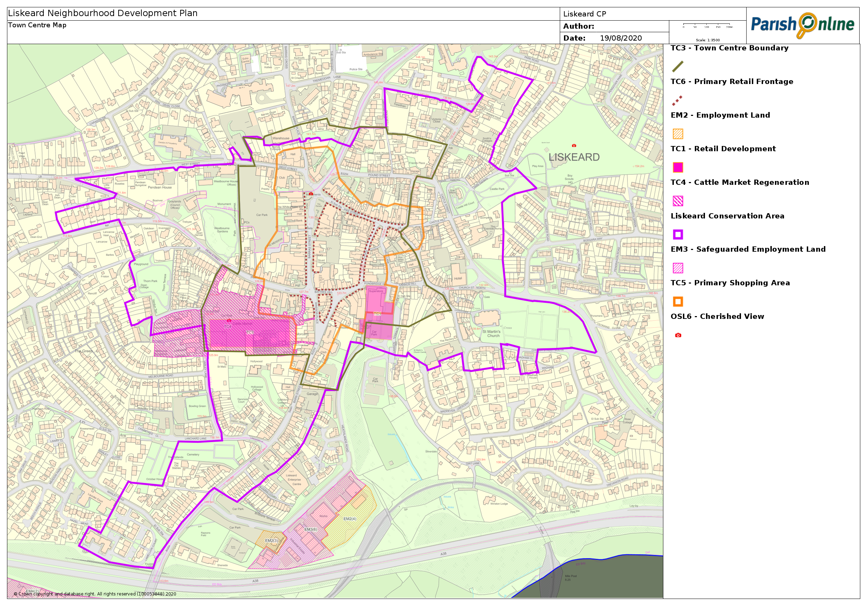868x614 pixels.
Task: Click the Parish Online logo
Action: point(802,25)
